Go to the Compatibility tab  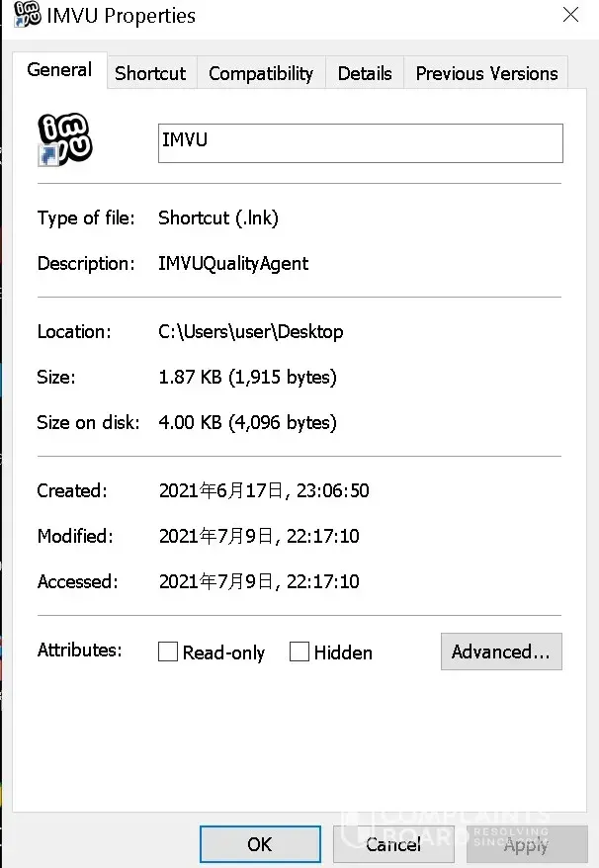click(261, 73)
